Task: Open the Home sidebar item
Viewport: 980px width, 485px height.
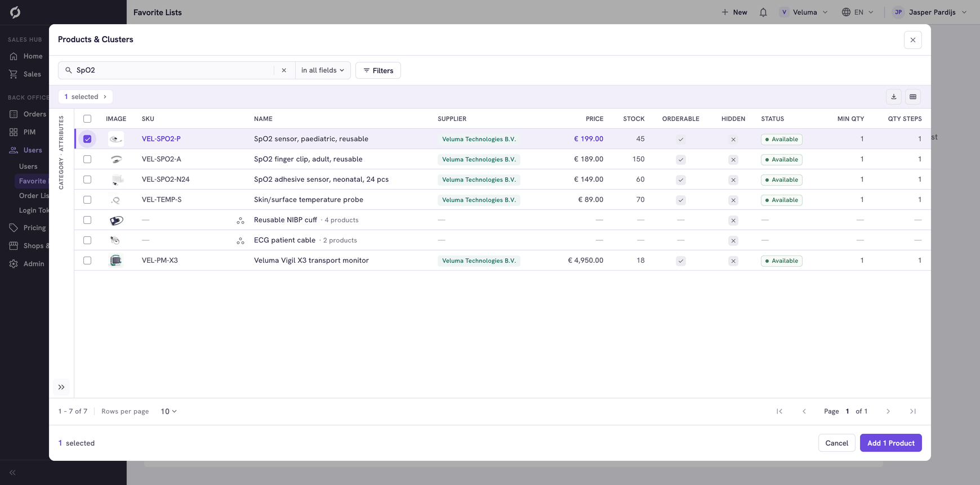Action: point(26,56)
